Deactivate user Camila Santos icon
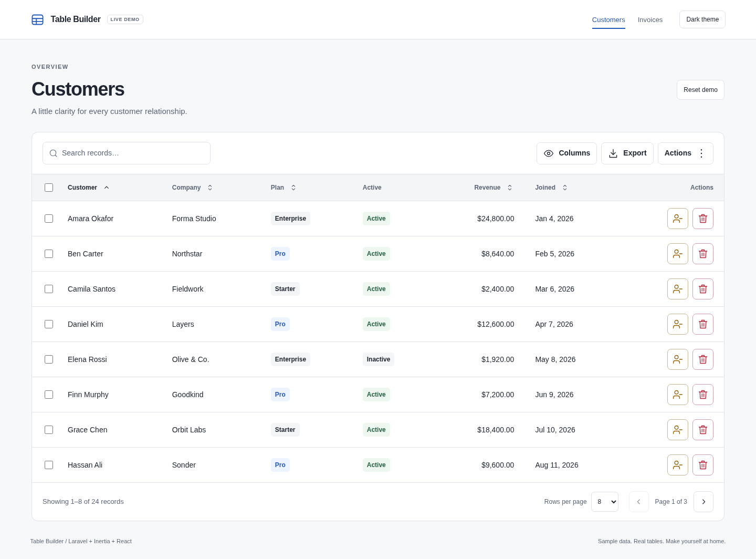This screenshot has height=559, width=756. coord(678,289)
